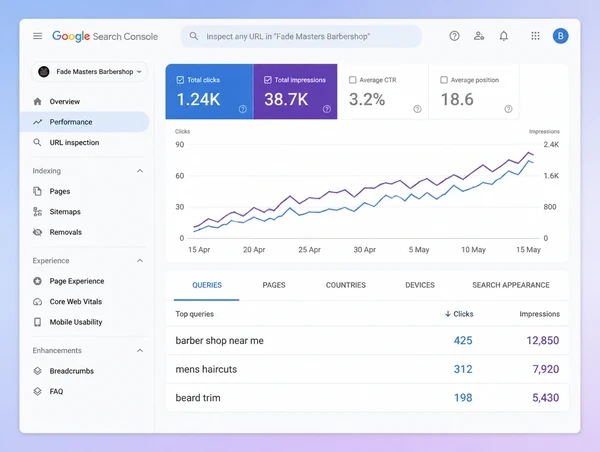Screen dimensions: 600x452
Task: Click the 18.6 average position value
Action: [x=457, y=100]
